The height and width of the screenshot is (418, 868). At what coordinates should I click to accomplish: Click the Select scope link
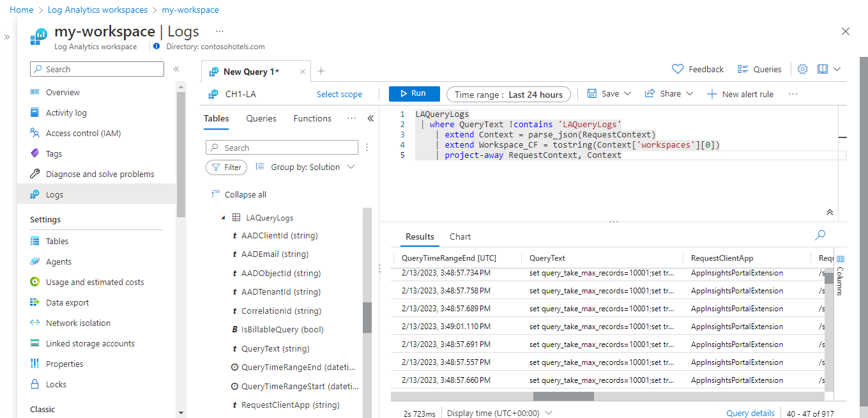pos(339,95)
